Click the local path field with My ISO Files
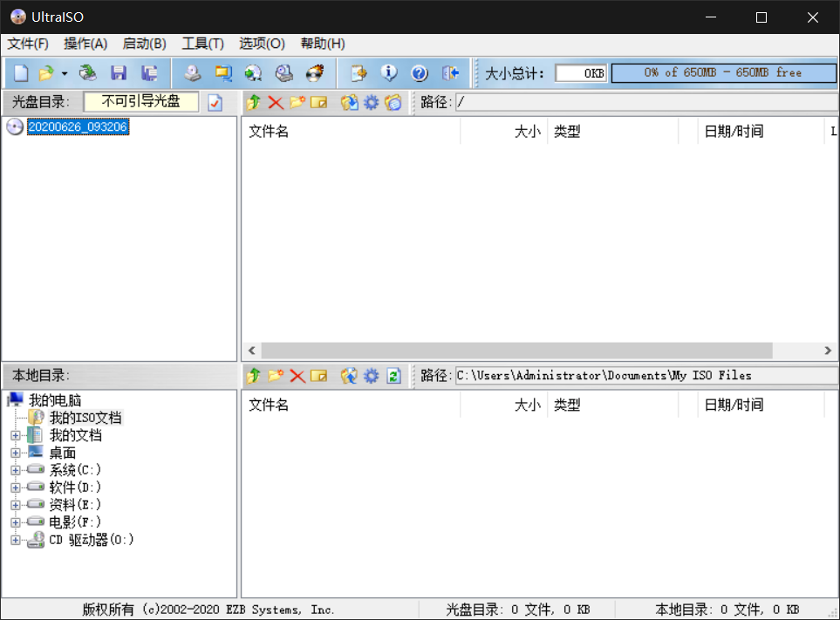Viewport: 840px width, 620px height. pyautogui.click(x=646, y=376)
